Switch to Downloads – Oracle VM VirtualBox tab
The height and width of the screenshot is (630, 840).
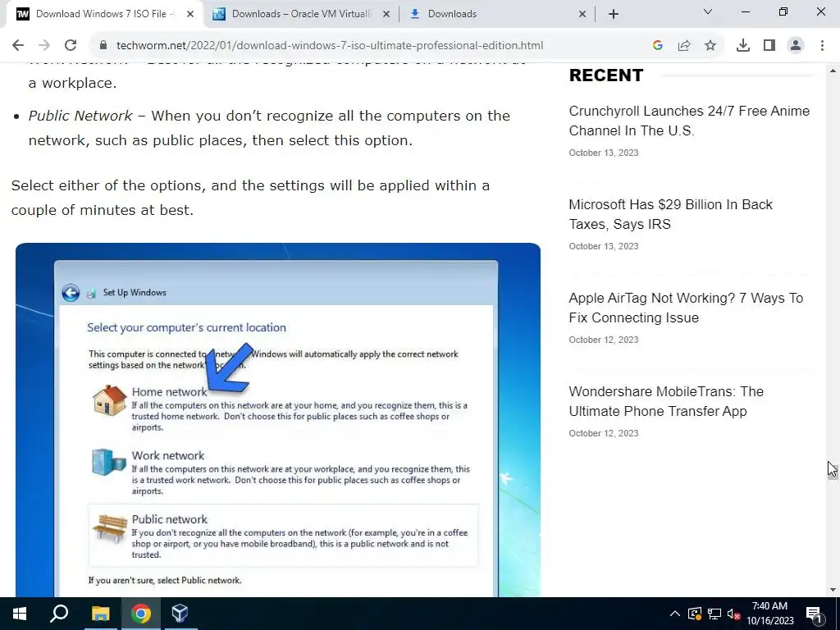click(300, 14)
